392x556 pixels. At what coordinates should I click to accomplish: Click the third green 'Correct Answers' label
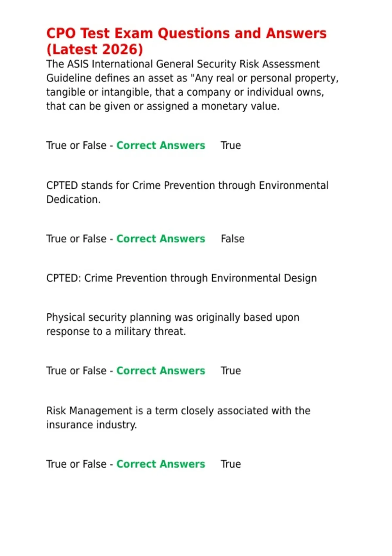161,371
